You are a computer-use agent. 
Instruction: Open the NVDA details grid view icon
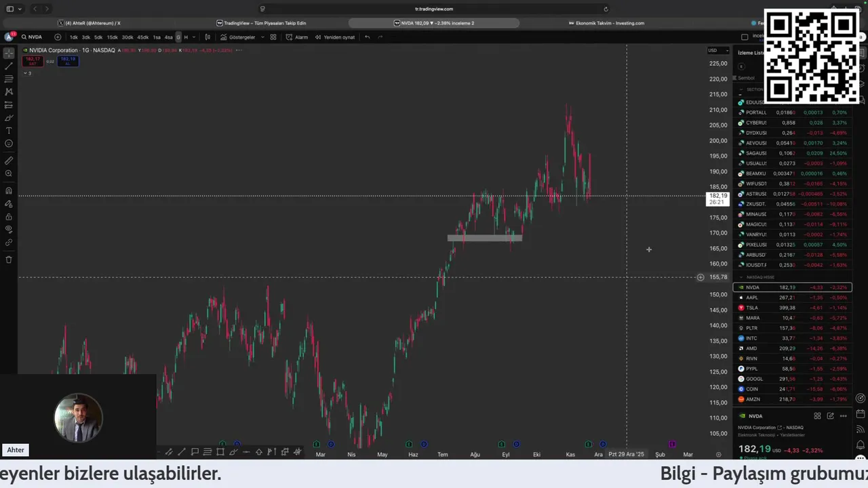(x=817, y=416)
